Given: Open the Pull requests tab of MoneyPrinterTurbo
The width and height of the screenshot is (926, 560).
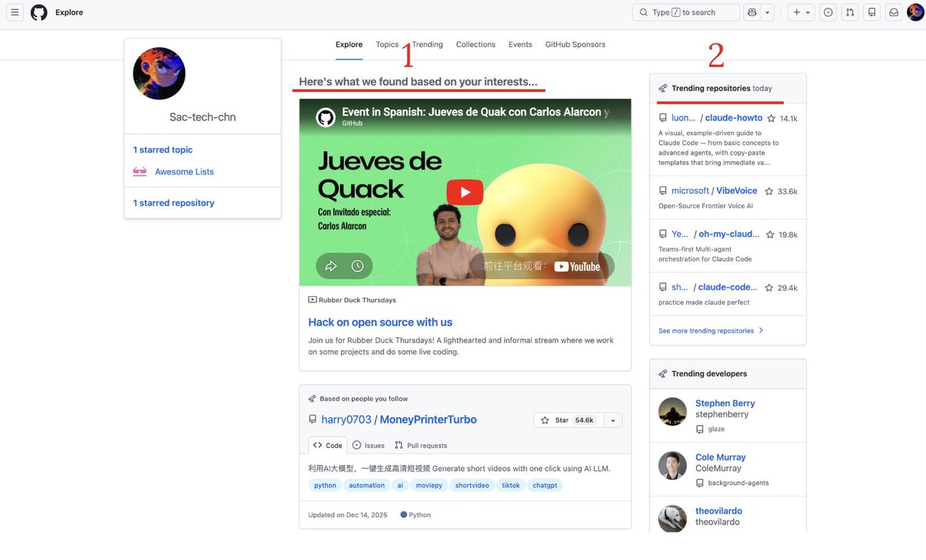Looking at the screenshot, I should (421, 445).
